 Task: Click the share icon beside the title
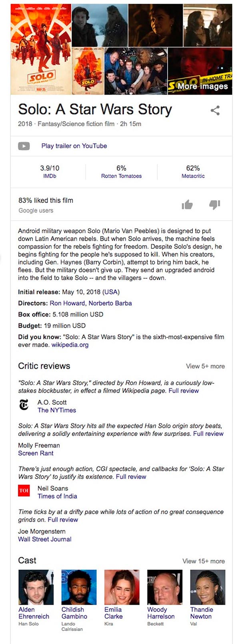215,111
